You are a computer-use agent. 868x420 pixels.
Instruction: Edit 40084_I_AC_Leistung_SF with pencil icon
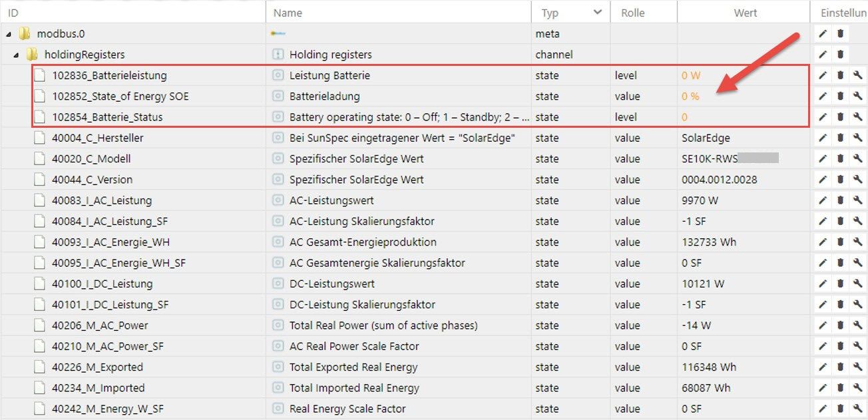tap(823, 221)
